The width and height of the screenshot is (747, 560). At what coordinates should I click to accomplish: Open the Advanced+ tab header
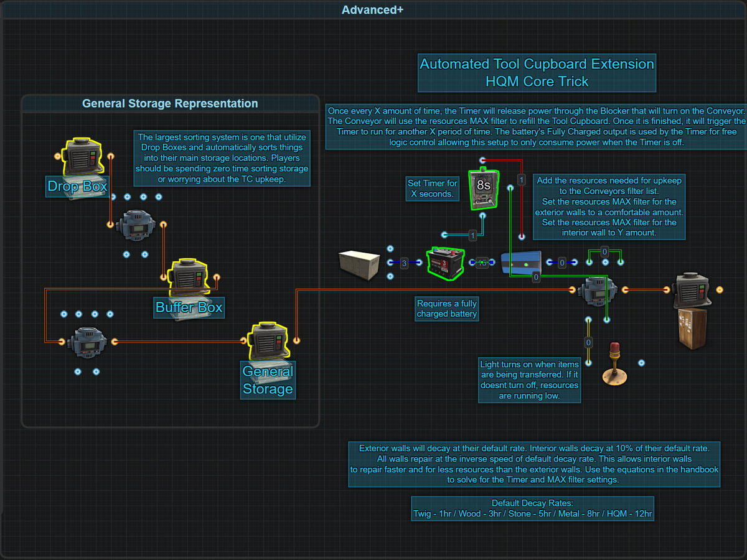[x=374, y=10]
